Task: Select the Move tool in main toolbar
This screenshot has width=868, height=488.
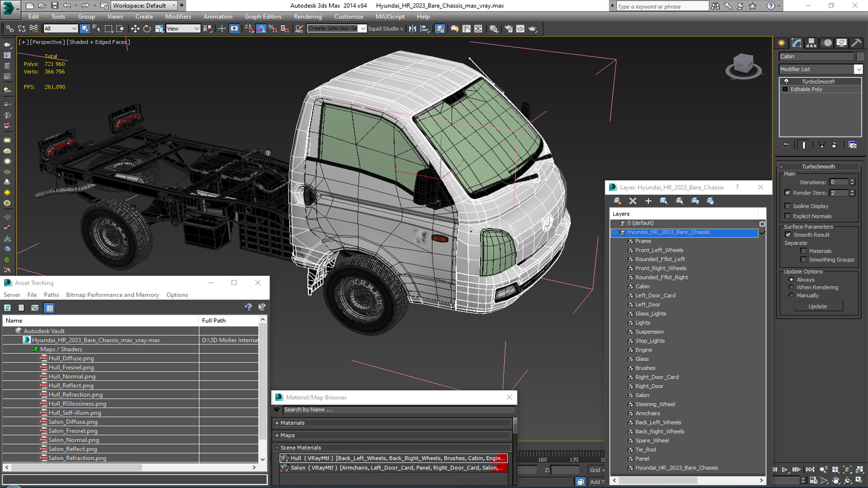Action: [135, 28]
